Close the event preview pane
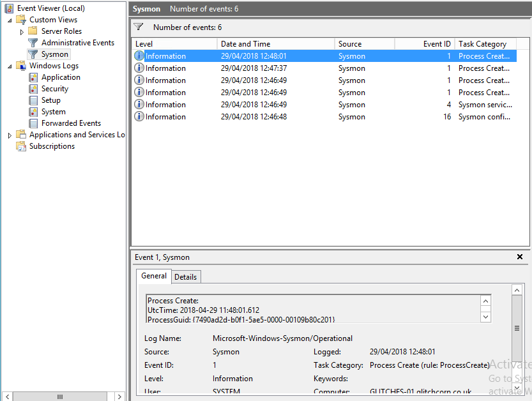Viewport: 532px width, 401px height. 520,257
